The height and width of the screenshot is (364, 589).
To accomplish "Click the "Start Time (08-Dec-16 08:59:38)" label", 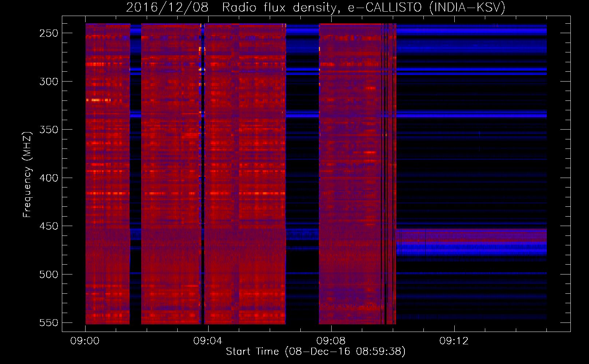I will click(x=316, y=351).
